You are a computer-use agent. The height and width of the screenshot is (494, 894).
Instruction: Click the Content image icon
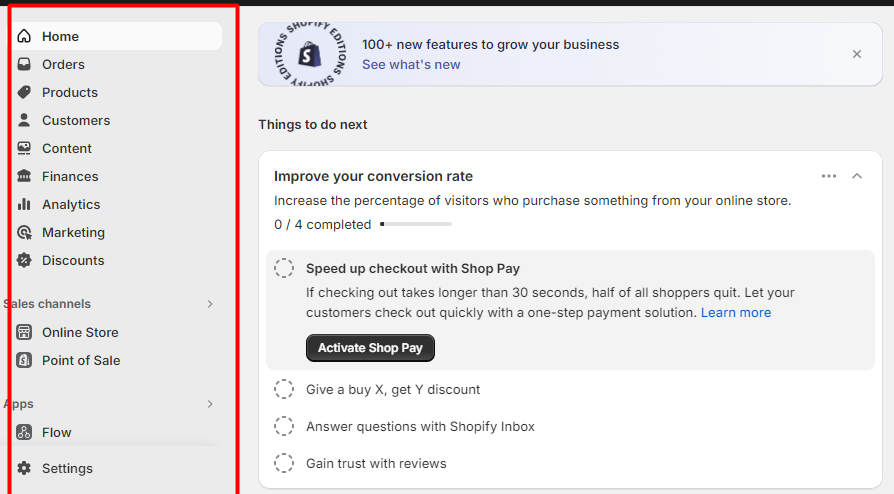pos(24,148)
